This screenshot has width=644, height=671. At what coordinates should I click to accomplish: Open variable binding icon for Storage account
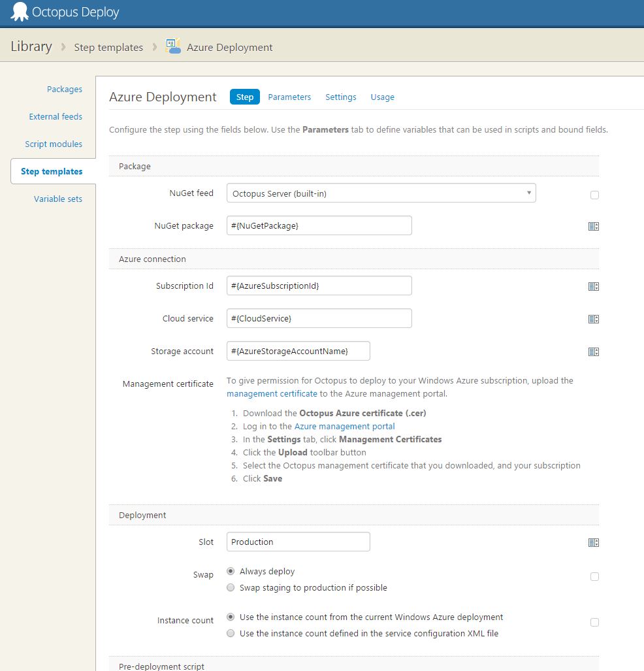tap(594, 352)
